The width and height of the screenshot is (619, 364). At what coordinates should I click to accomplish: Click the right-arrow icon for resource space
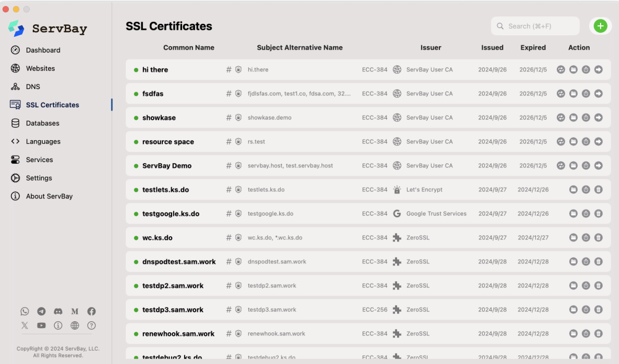coord(599,142)
